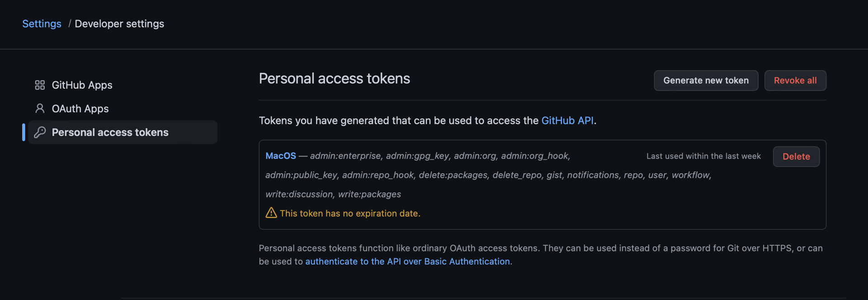The image size is (868, 300).
Task: Click the Developer settings breadcrumb text
Action: (x=119, y=24)
